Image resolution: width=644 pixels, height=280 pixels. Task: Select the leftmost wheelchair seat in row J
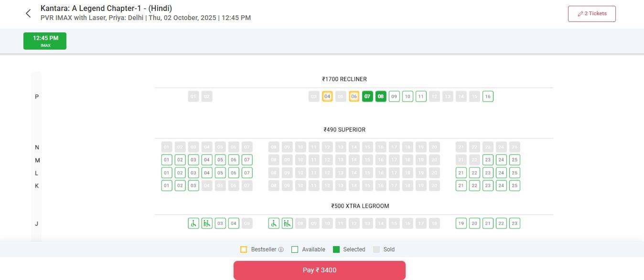click(x=193, y=223)
